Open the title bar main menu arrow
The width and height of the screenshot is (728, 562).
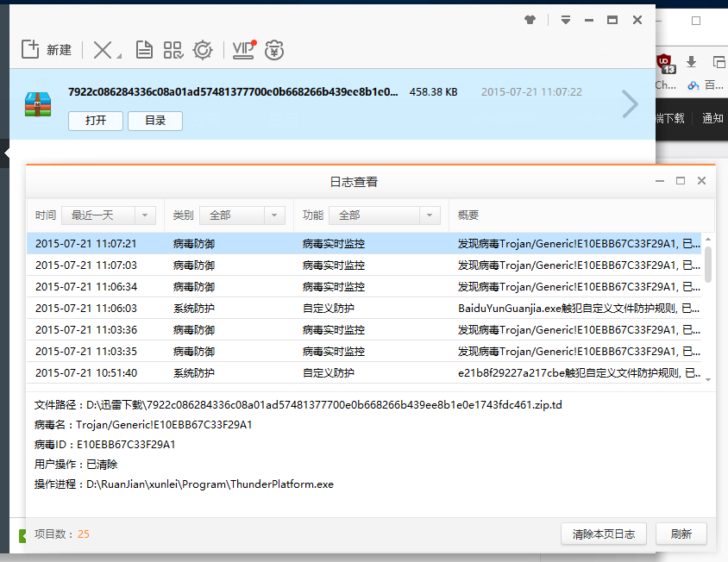[x=566, y=20]
